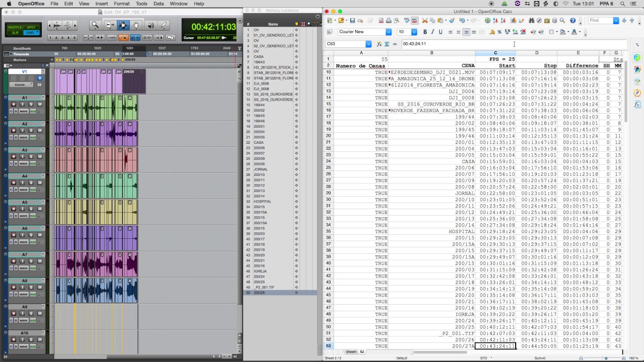
Task: Toggle input monitor on track A4
Action: [22, 183]
